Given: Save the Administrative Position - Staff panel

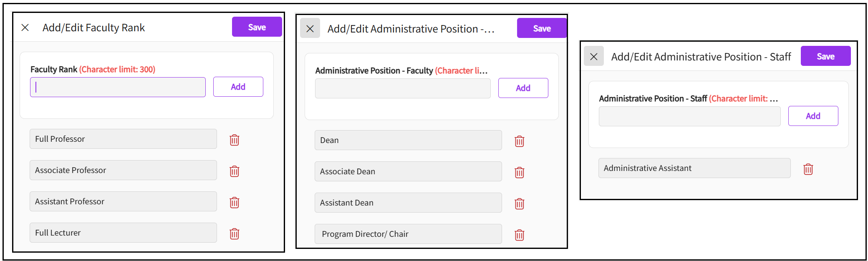Looking at the screenshot, I should tap(826, 56).
